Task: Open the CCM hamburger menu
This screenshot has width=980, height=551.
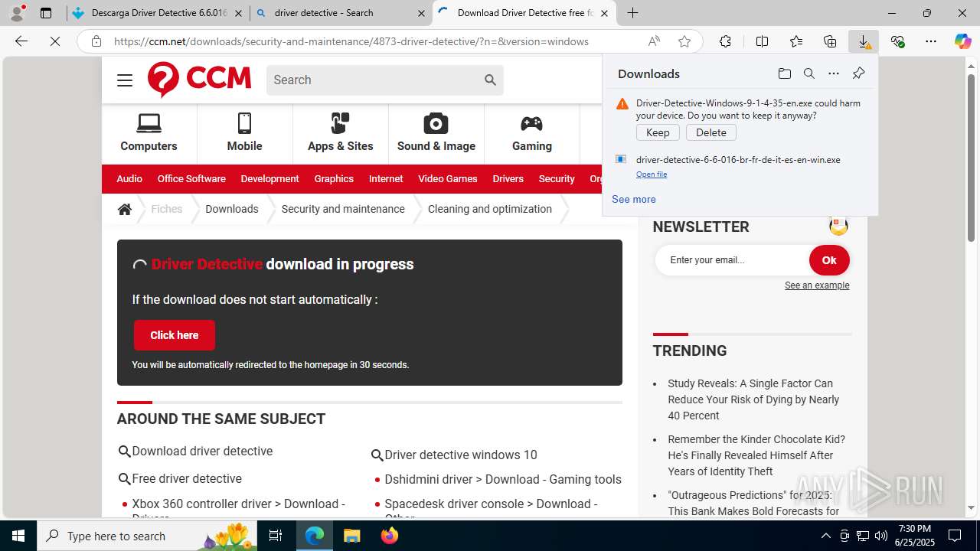Action: coord(125,80)
